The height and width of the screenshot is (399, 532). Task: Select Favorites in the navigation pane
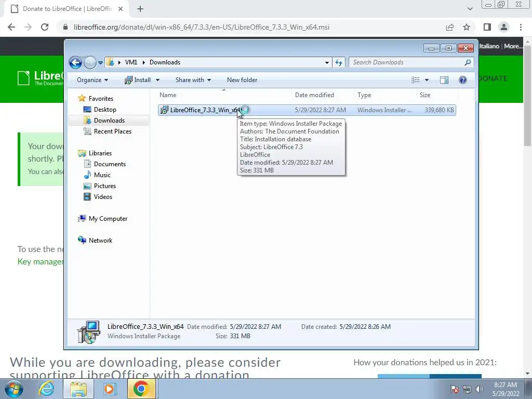coord(101,99)
